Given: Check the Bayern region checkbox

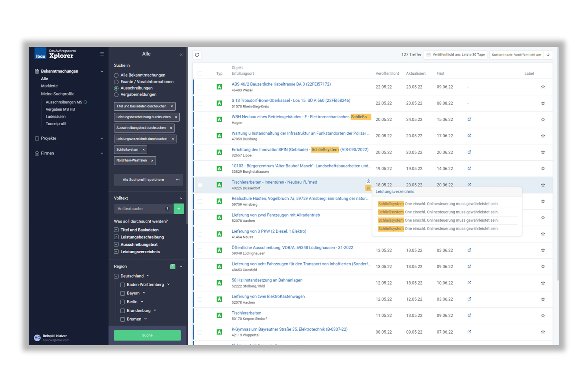Looking at the screenshot, I should 123,293.
